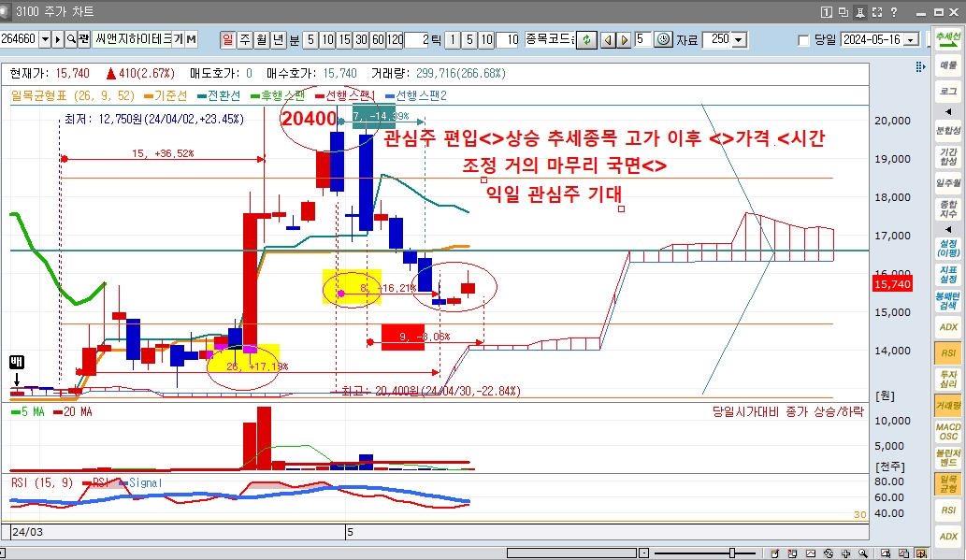966x560 pixels.
Task: Expand the data count 250 dropdown
Action: (739, 40)
